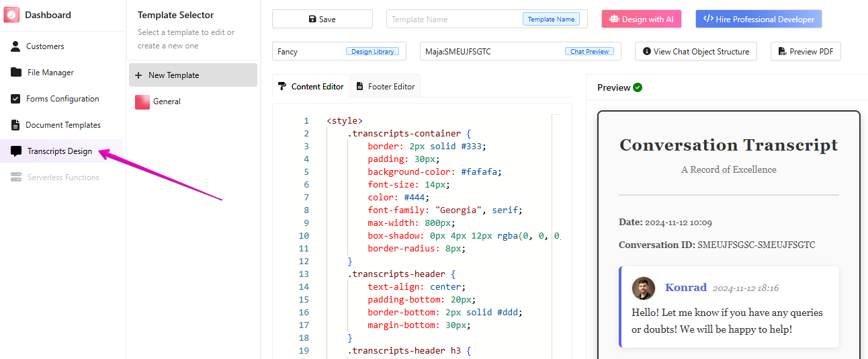Click code line 'font-family: "Georgia", serif;'

coord(445,210)
